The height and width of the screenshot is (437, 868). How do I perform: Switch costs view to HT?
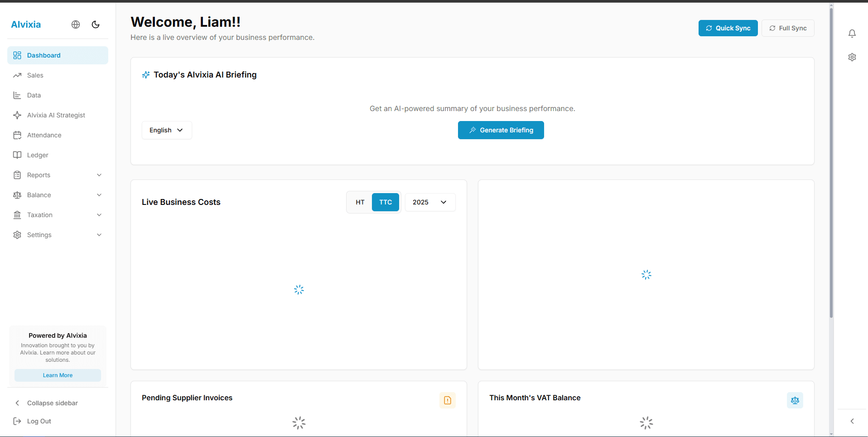click(360, 202)
